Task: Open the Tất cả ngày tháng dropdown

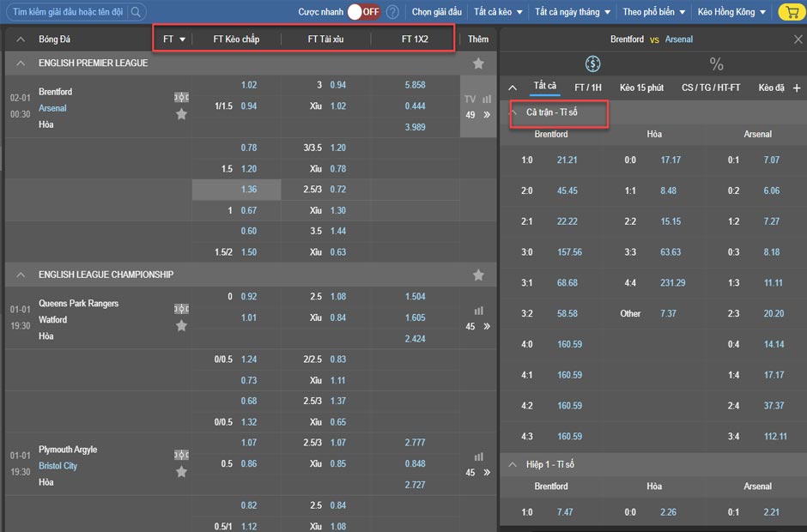Action: [x=573, y=12]
